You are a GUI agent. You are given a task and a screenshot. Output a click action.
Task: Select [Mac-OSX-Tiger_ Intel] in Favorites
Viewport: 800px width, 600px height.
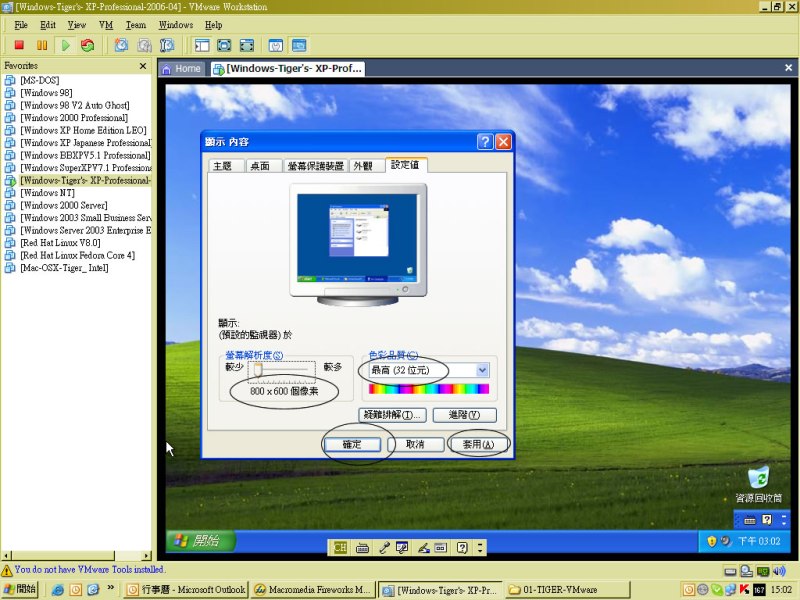(x=64, y=268)
